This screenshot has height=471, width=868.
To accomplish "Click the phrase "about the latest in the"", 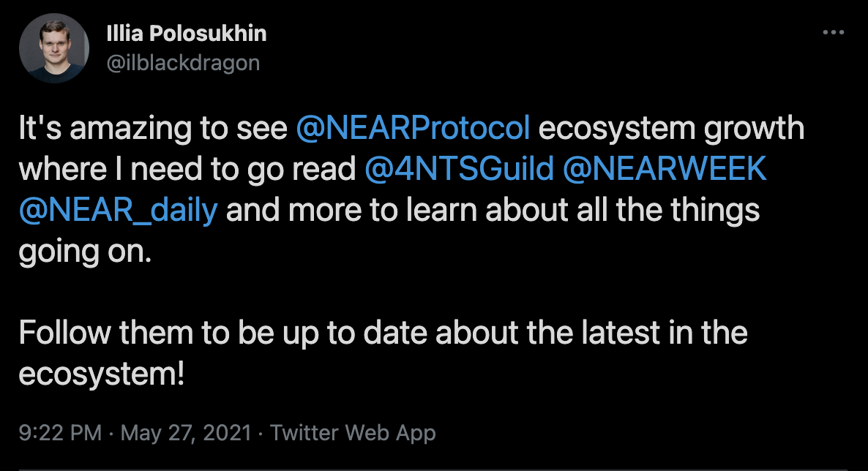I will pos(591,334).
